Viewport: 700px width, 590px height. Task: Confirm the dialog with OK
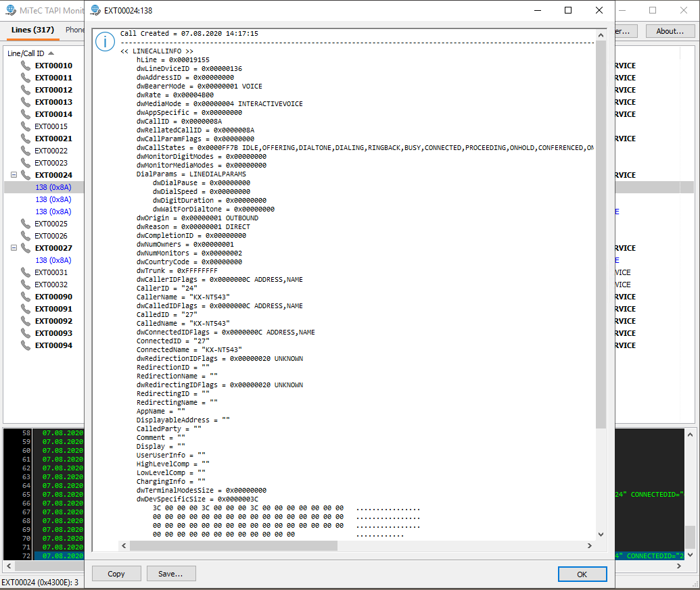point(582,574)
